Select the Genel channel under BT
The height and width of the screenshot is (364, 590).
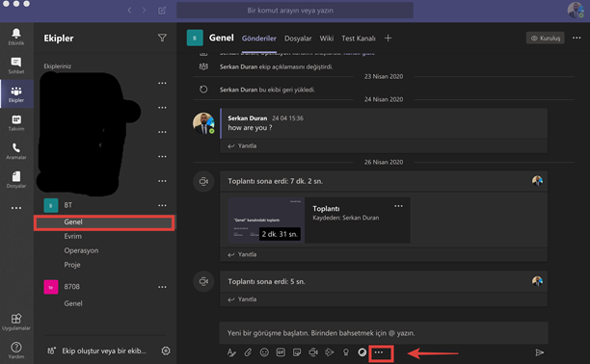[104, 222]
